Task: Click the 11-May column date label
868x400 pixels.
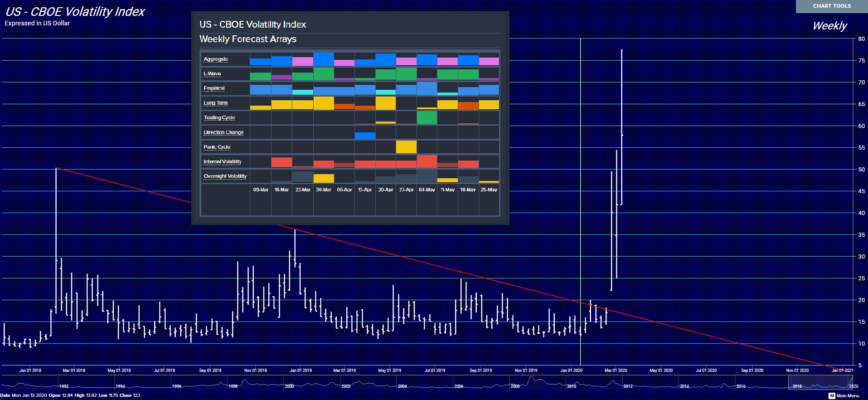Action: [447, 190]
